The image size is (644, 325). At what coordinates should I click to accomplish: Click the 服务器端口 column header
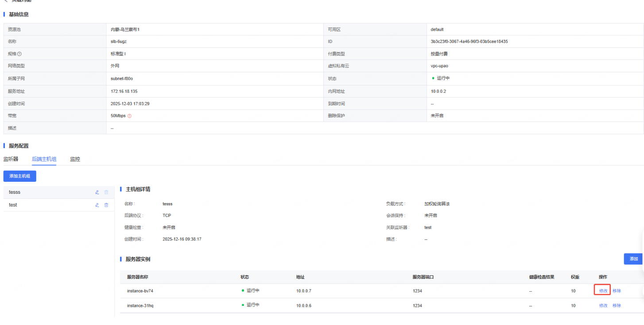(x=423, y=277)
